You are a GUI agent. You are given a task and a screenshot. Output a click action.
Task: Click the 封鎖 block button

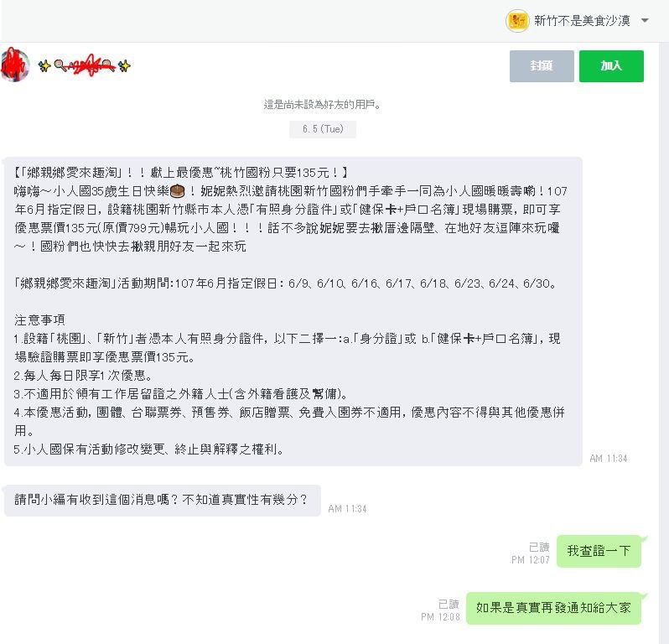[542, 65]
